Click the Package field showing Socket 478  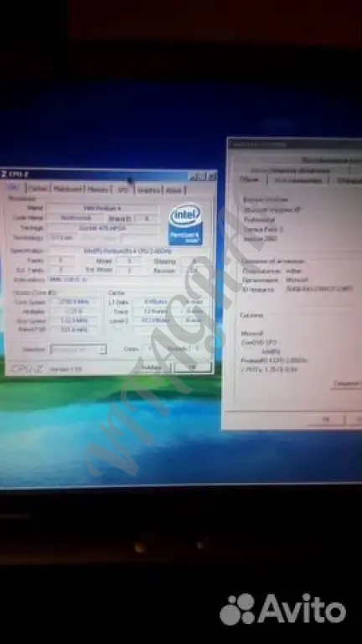[102, 227]
